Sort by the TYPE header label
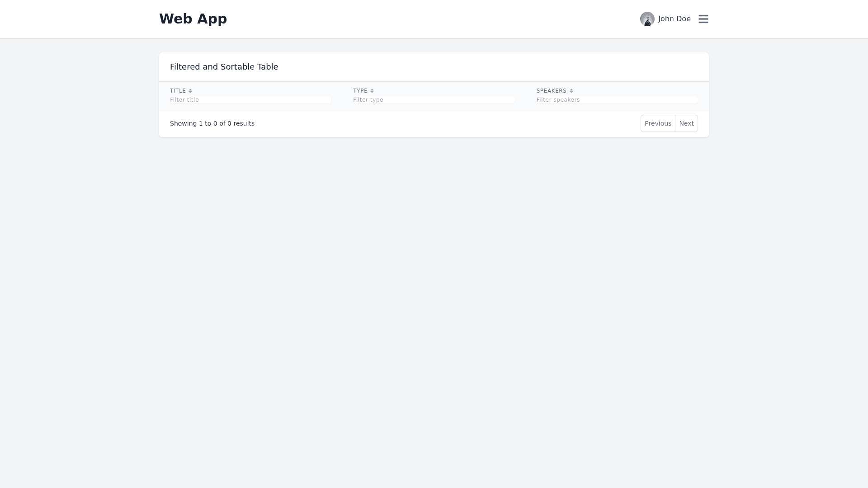868x488 pixels. tap(360, 91)
